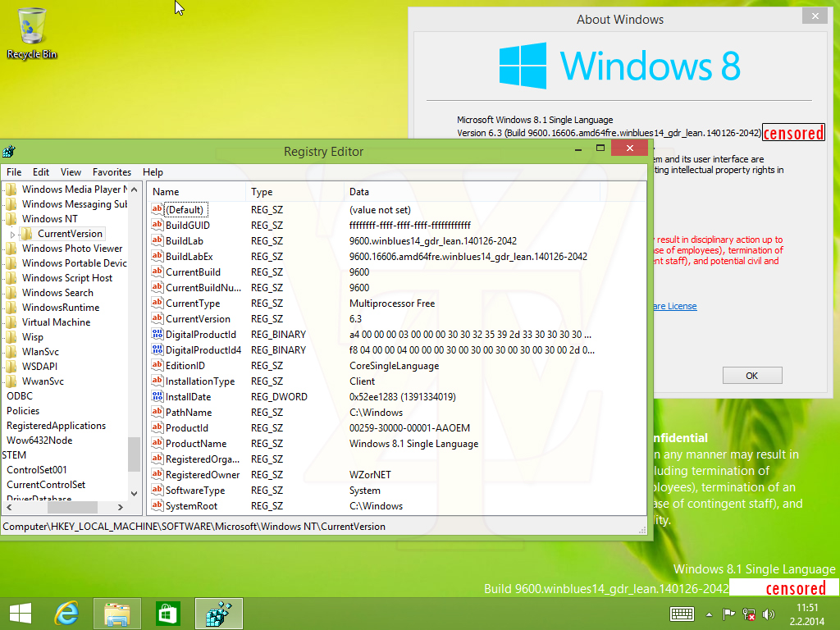
Task: Select the Windows Script Host key
Action: pyautogui.click(x=67, y=278)
